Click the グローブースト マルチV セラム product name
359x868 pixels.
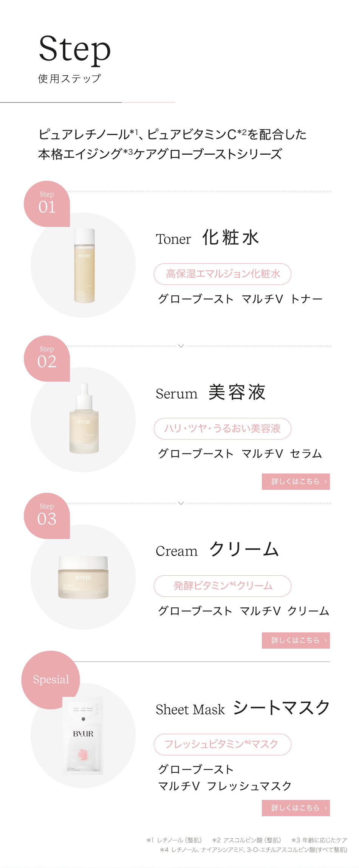pos(240,453)
